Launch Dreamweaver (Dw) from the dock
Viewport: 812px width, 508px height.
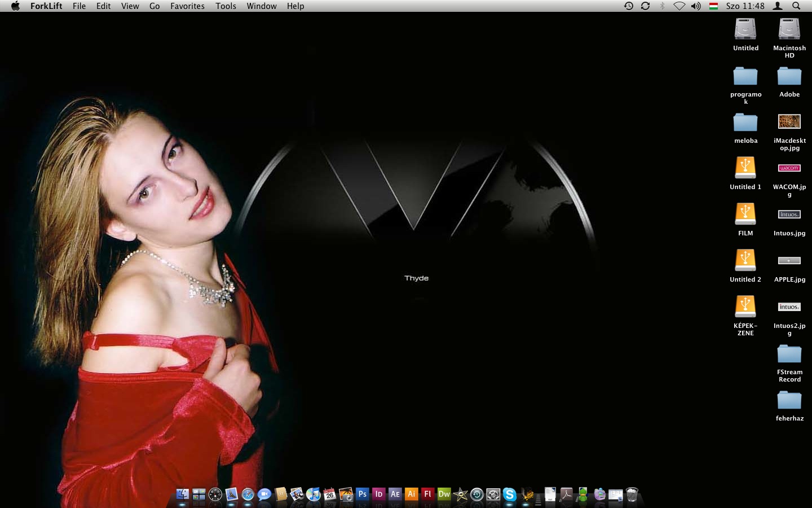[x=444, y=494]
